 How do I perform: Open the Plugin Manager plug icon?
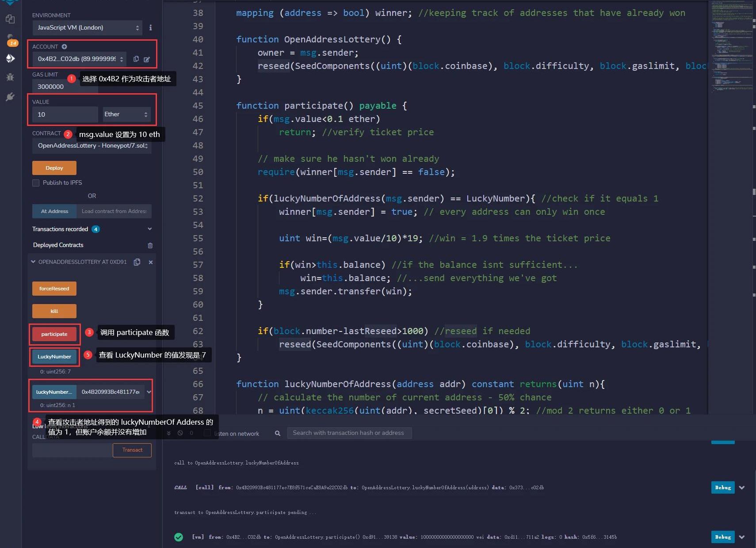click(10, 97)
